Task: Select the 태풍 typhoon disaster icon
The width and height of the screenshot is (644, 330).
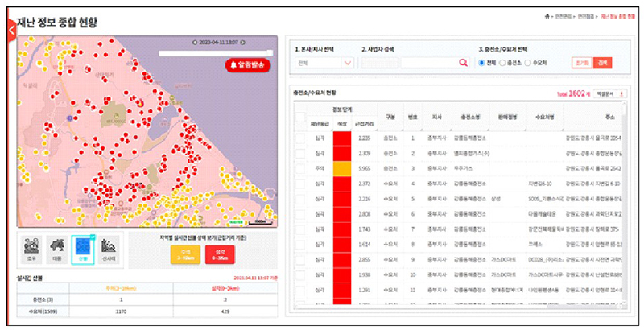Action: click(56, 249)
